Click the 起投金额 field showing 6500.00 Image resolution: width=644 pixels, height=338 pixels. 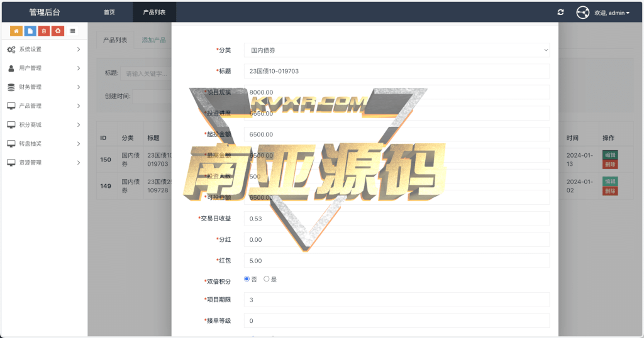(397, 134)
